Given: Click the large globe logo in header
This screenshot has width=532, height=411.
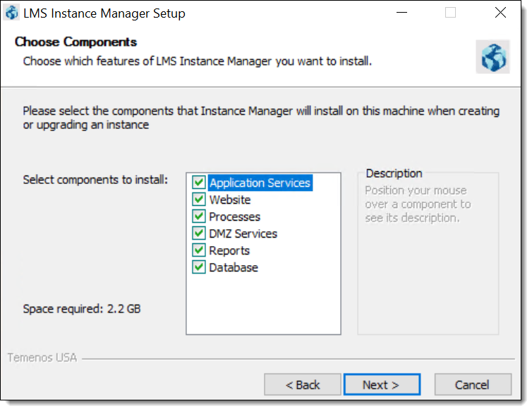Looking at the screenshot, I should (493, 57).
